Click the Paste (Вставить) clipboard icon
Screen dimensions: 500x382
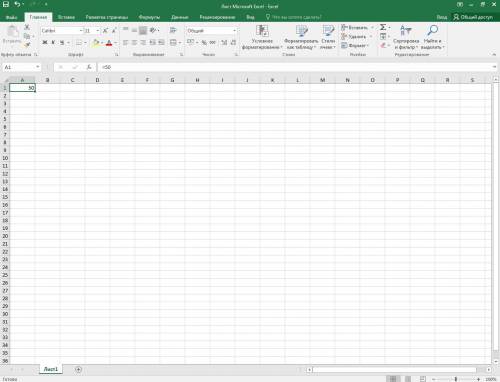[x=12, y=32]
